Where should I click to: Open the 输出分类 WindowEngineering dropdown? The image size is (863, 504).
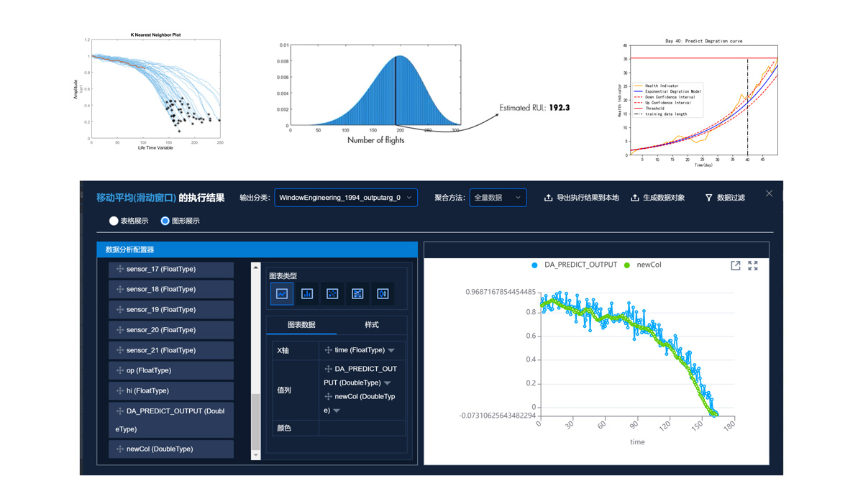tap(346, 197)
